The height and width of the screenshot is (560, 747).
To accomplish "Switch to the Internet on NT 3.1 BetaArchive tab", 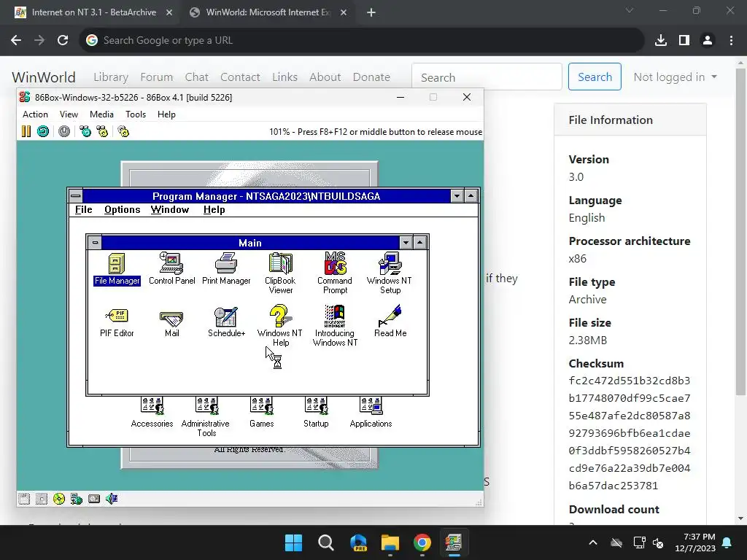I will pos(93,12).
